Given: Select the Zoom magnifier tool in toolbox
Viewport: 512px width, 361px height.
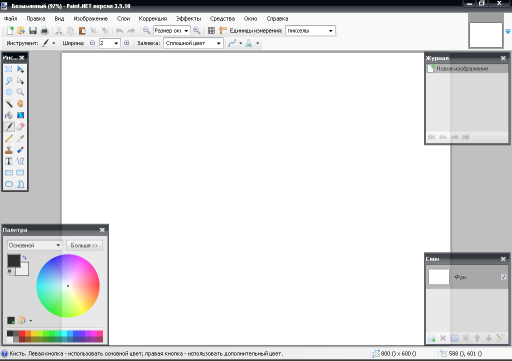Looking at the screenshot, I should tap(20, 92).
